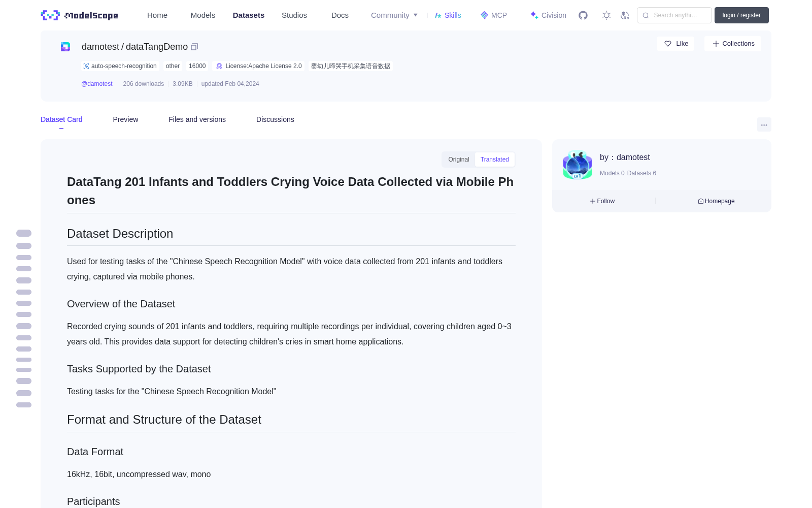Click the 'updated Feb 04,2024' text
The width and height of the screenshot is (812, 508).
tap(230, 84)
